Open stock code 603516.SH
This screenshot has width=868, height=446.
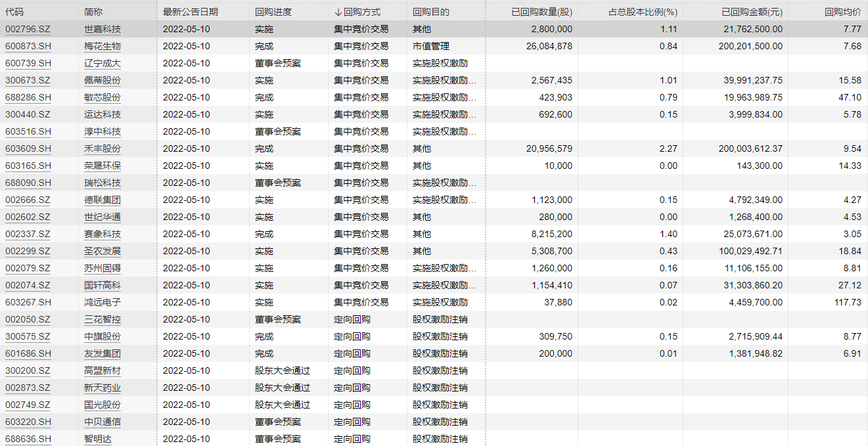28,131
